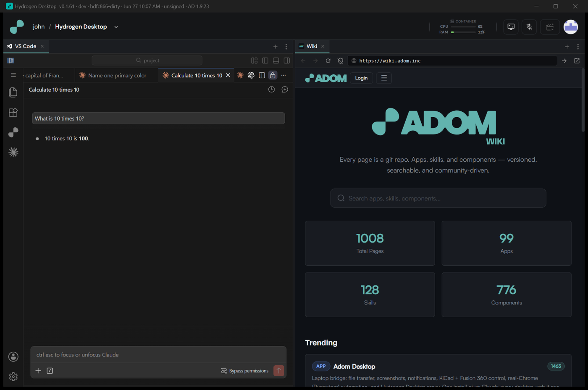Toggle the blue sidebar panel icon
The width and height of the screenshot is (588, 390).
(x=11, y=61)
